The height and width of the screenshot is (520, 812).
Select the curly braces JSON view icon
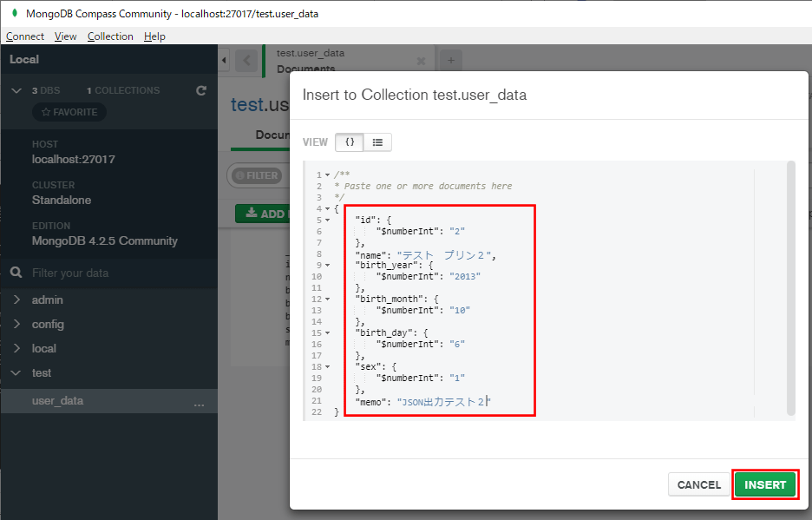point(350,142)
